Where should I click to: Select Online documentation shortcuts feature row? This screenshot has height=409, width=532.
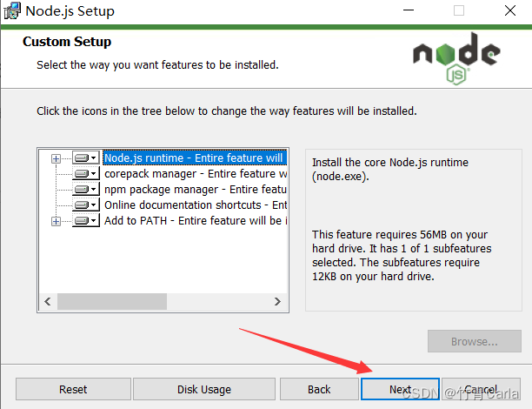(x=196, y=204)
